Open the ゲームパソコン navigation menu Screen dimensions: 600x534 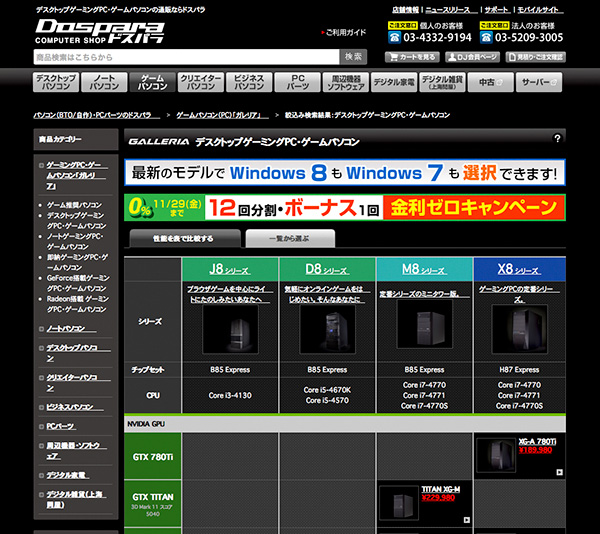(153, 82)
